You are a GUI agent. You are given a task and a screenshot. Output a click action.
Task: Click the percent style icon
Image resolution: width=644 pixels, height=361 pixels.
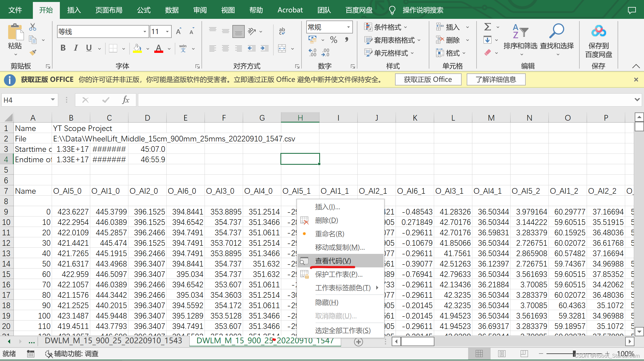pyautogui.click(x=334, y=40)
